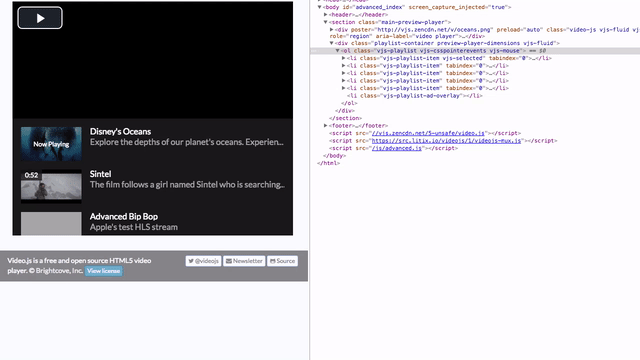Open the /js/advanced.js script link

coord(396,148)
